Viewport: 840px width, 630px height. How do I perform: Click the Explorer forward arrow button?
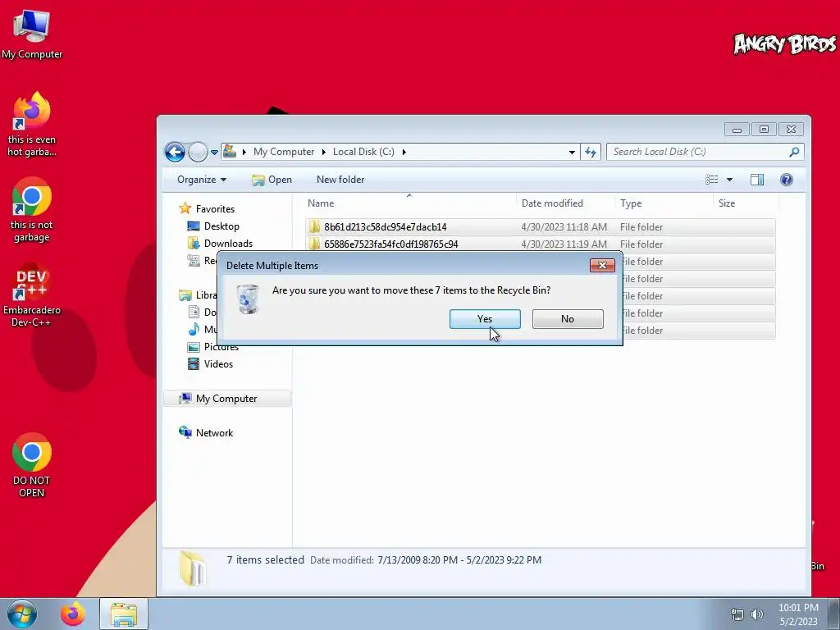pyautogui.click(x=198, y=152)
